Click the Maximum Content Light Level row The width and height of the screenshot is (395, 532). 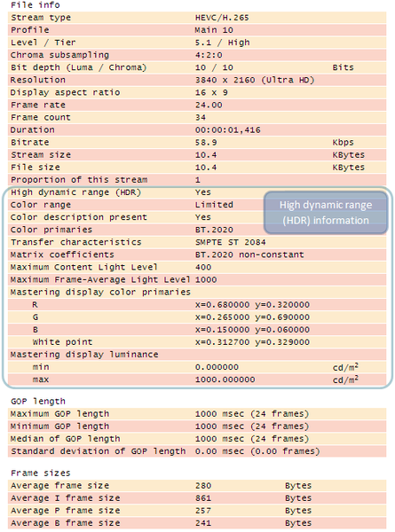tap(197, 268)
